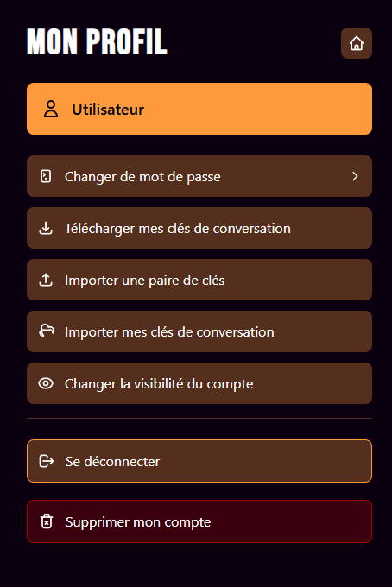Open Importer mes clés de conversation

pyautogui.click(x=199, y=331)
